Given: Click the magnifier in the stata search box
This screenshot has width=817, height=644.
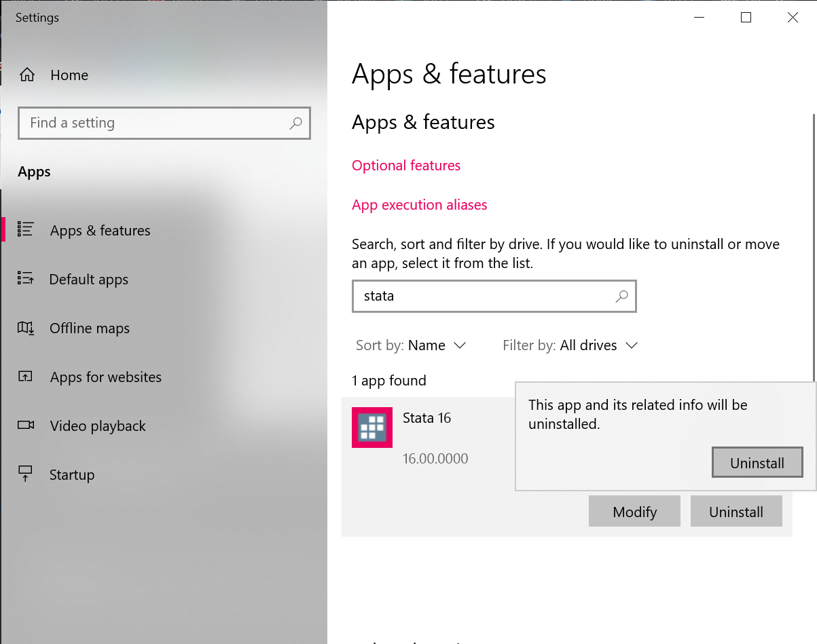Looking at the screenshot, I should tap(621, 296).
